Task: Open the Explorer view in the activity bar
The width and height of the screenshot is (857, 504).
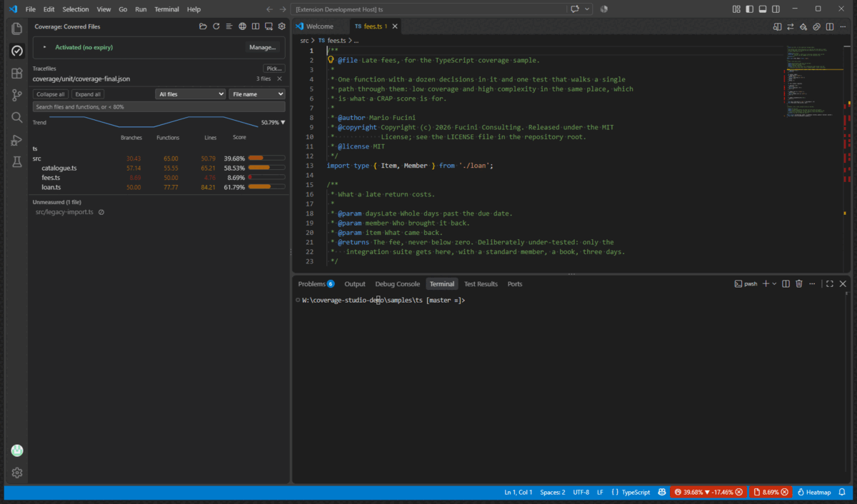Action: pos(17,29)
